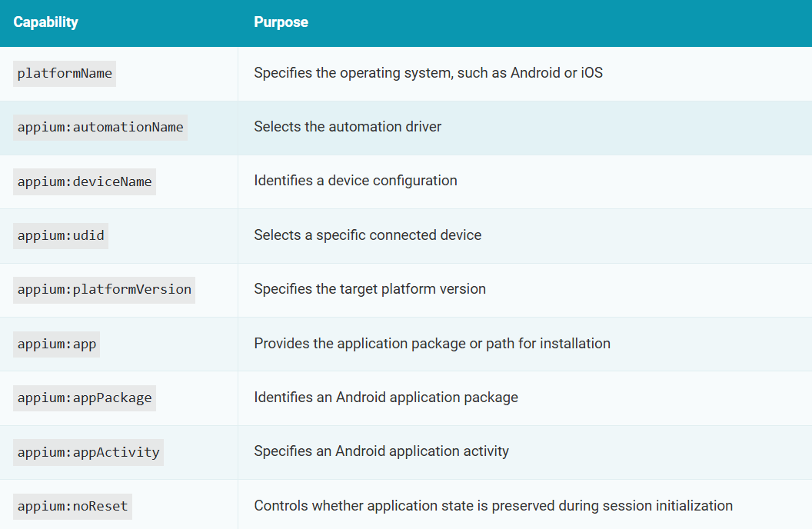Select the appium:appPackage capability code
The height and width of the screenshot is (529, 812).
[x=85, y=398]
